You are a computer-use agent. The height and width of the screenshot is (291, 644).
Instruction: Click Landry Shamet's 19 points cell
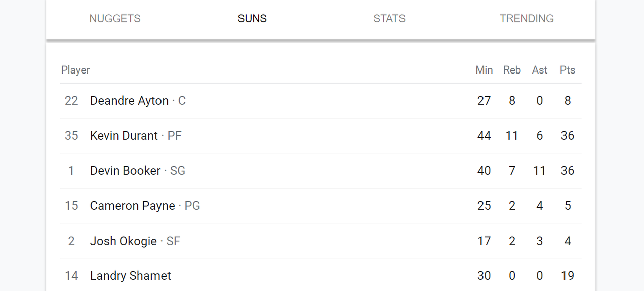click(568, 276)
